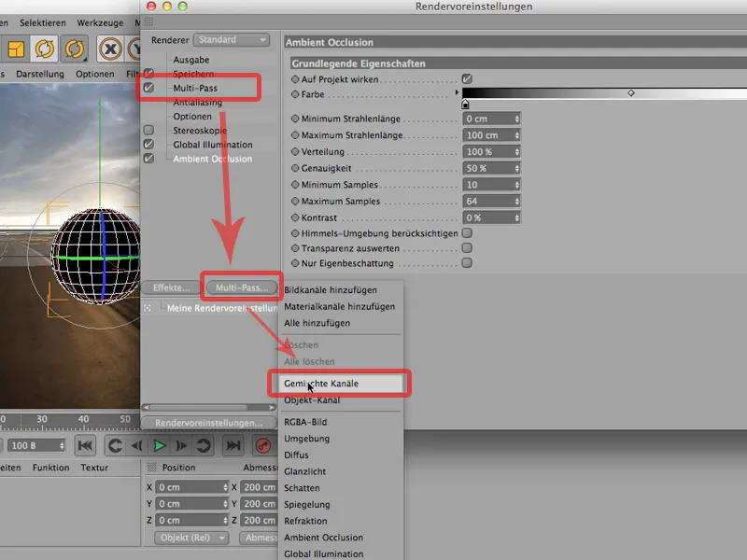Click the Rendervoreinstellungen... button
747x560 pixels.
click(209, 423)
